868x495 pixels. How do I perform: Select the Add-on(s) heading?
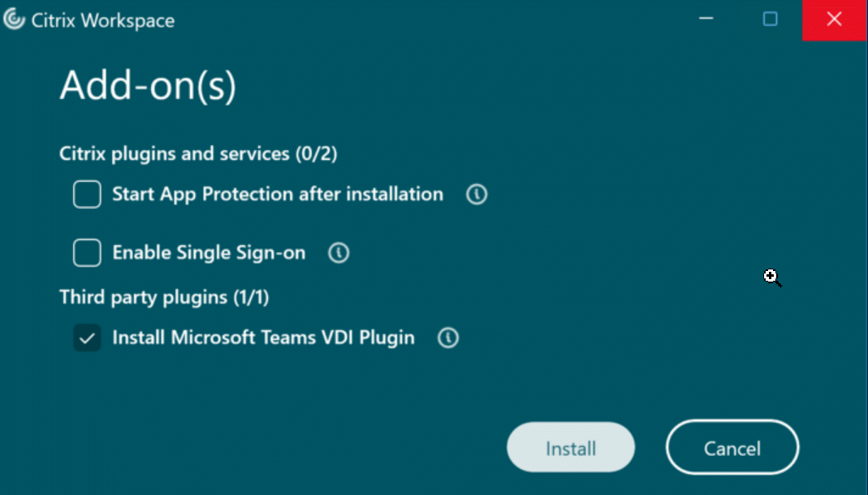148,85
